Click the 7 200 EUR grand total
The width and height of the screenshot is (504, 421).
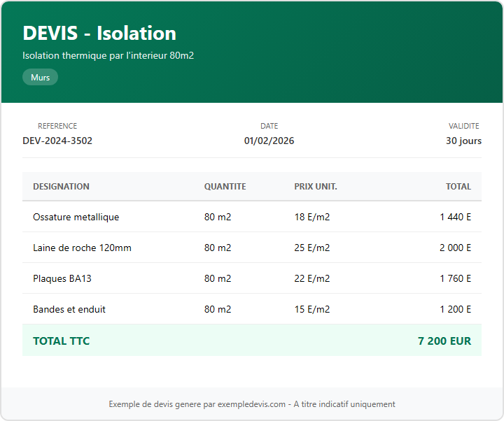pyautogui.click(x=444, y=341)
